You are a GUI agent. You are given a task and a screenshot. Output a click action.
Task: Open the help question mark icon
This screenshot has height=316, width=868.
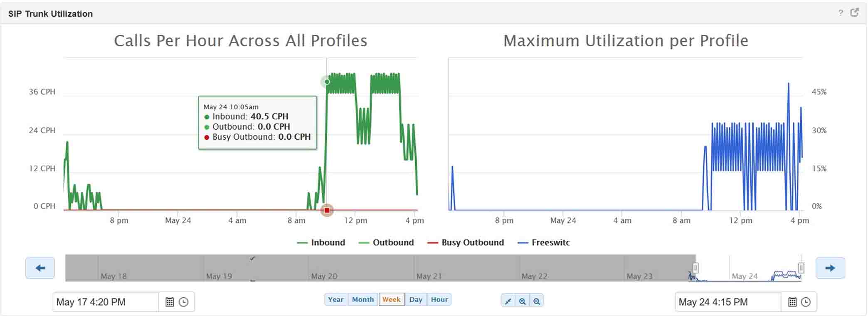point(841,13)
